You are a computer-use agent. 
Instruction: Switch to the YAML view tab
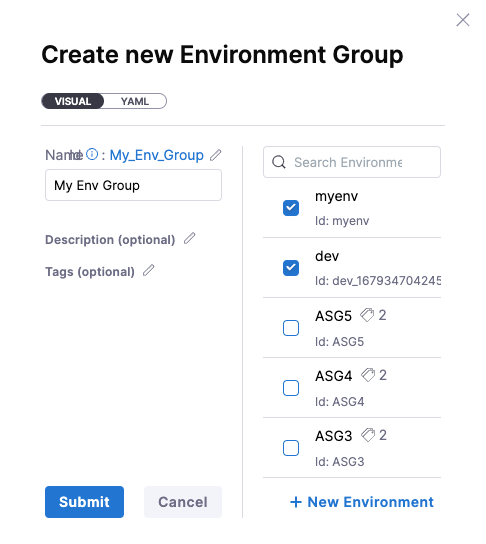click(135, 101)
